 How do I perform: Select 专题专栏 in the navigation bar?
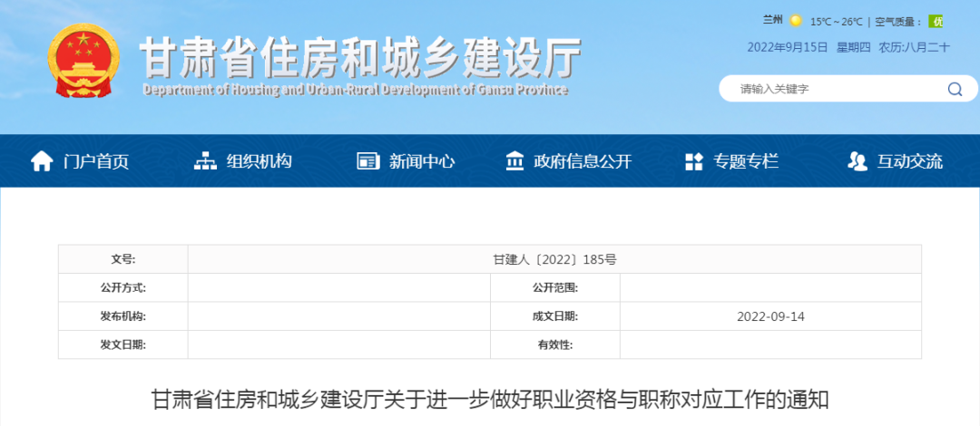(746, 161)
